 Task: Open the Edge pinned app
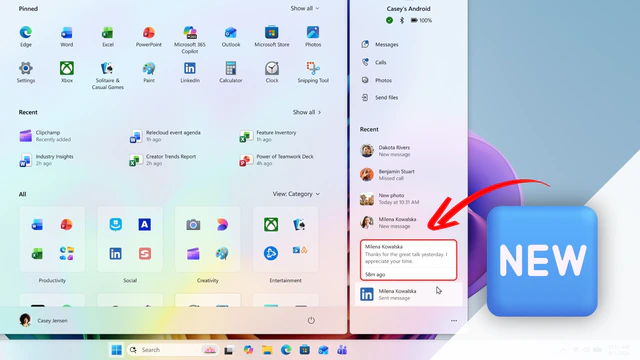pyautogui.click(x=26, y=36)
